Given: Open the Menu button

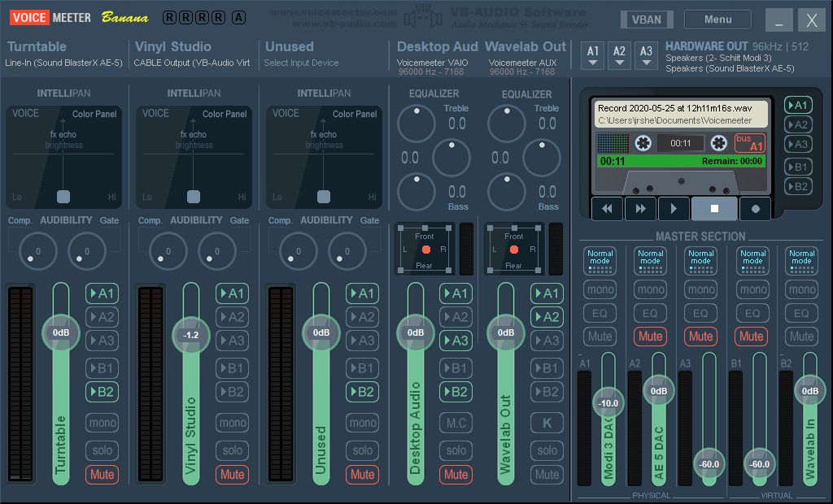Looking at the screenshot, I should click(717, 20).
